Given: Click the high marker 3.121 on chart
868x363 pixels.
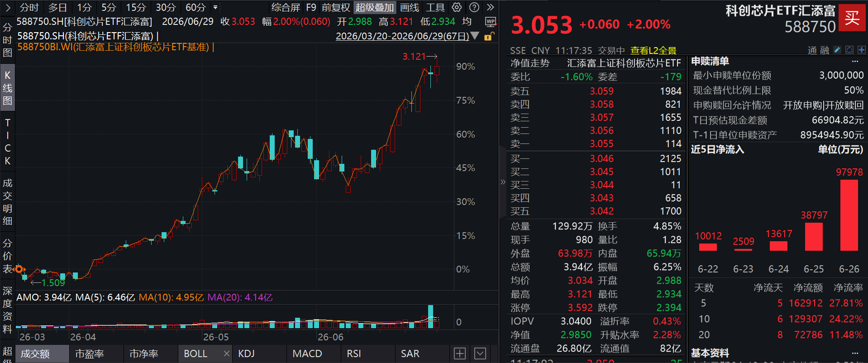Looking at the screenshot, I should (414, 56).
